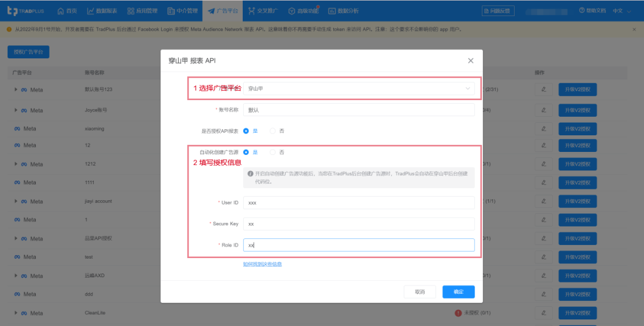Dismiss the yellow notice banner with X

(634, 29)
